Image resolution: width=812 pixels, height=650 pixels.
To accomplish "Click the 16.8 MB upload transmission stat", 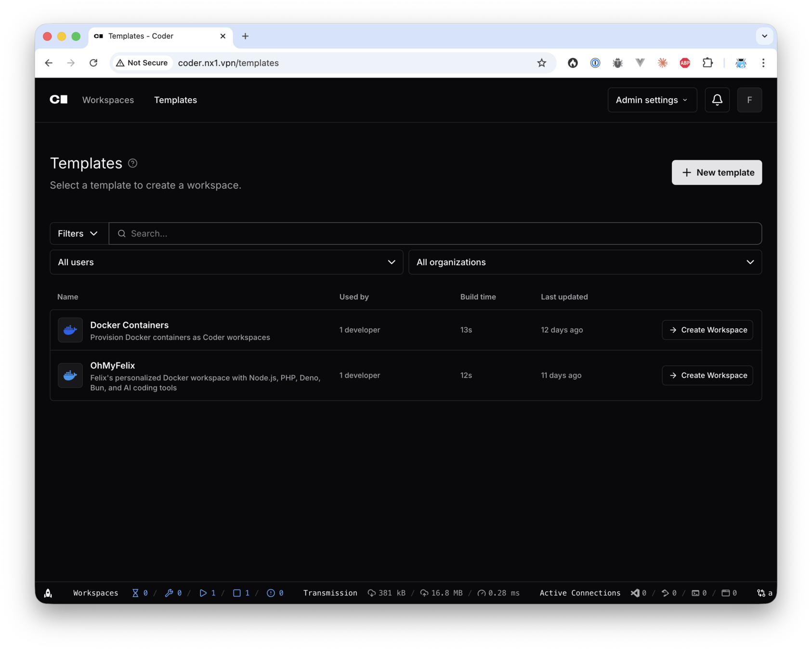I will click(442, 593).
